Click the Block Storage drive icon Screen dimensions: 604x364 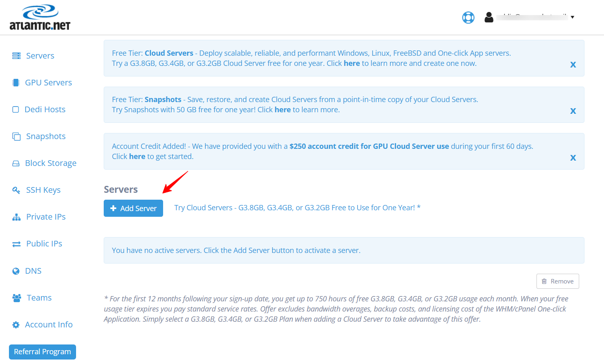tap(16, 163)
